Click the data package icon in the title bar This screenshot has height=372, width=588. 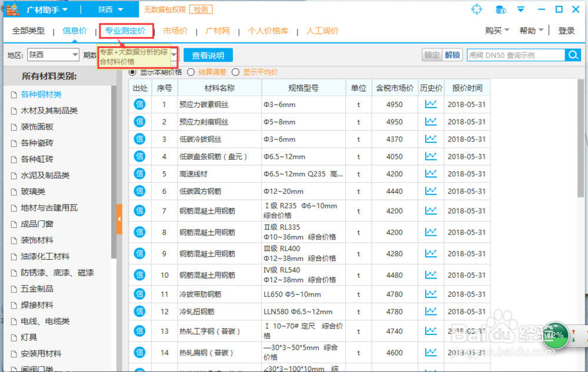coord(501,9)
